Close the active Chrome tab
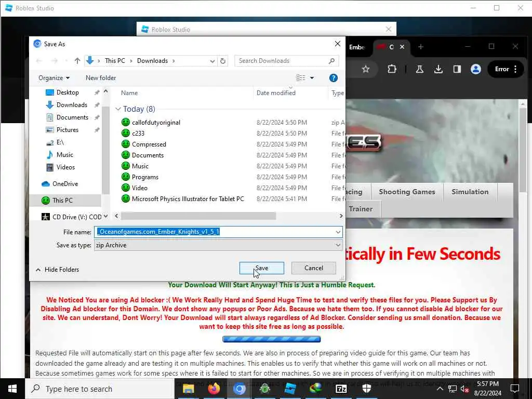Viewport: 532px width, 399px height. tap(402, 47)
